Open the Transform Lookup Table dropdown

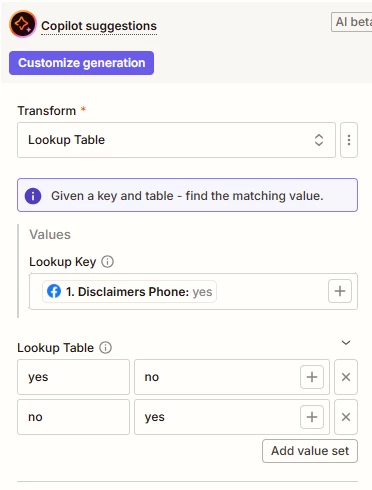pyautogui.click(x=176, y=140)
